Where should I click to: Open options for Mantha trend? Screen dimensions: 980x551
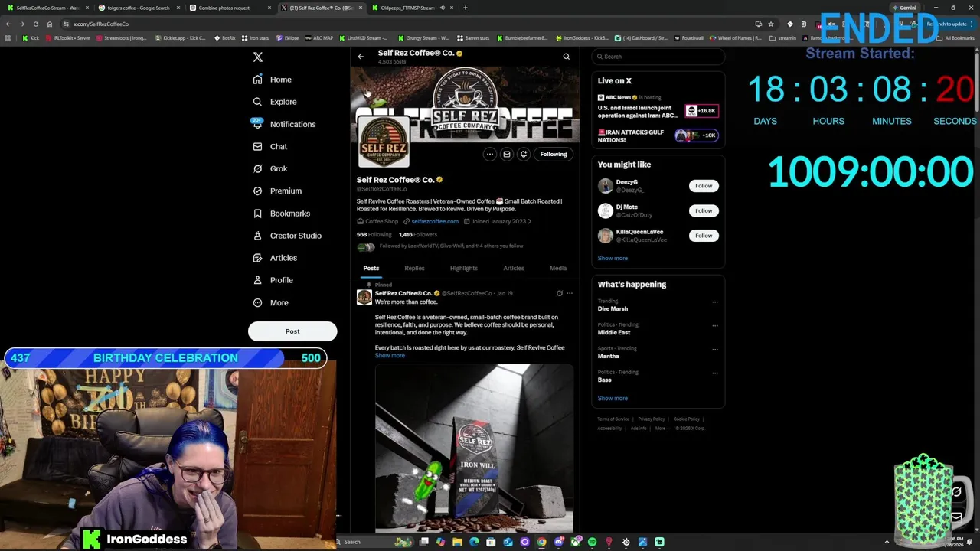(x=715, y=349)
